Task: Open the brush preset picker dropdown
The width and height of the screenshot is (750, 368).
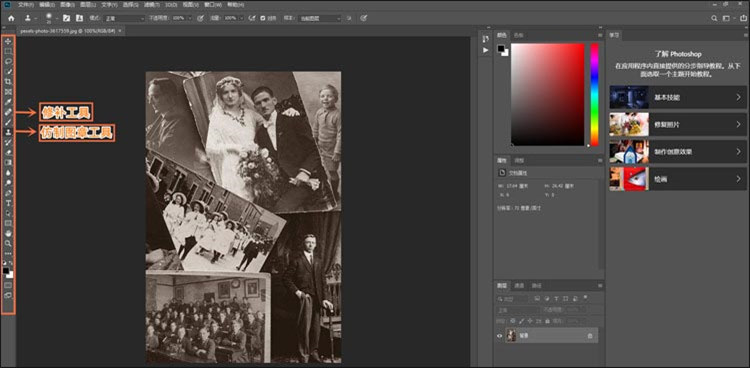Action: [x=56, y=18]
